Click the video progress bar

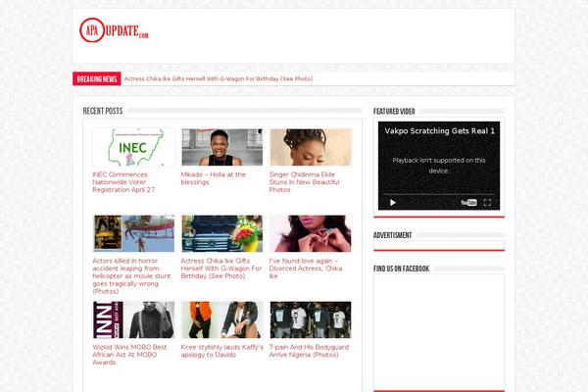click(x=439, y=194)
